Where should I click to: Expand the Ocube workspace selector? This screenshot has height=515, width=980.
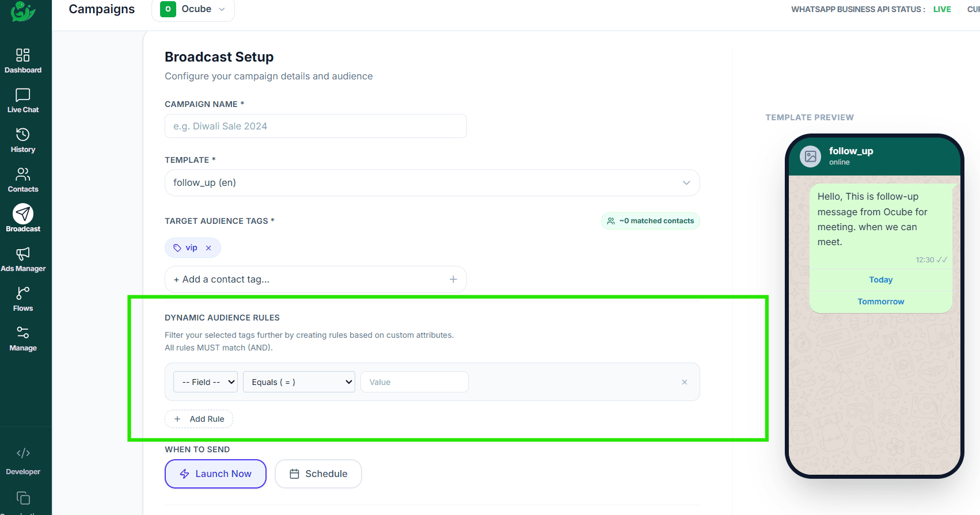pyautogui.click(x=193, y=9)
